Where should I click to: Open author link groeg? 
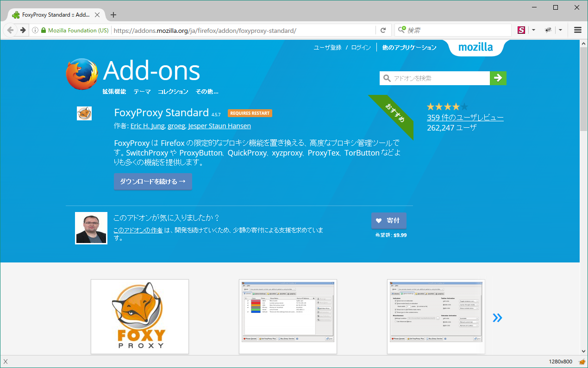pos(176,126)
